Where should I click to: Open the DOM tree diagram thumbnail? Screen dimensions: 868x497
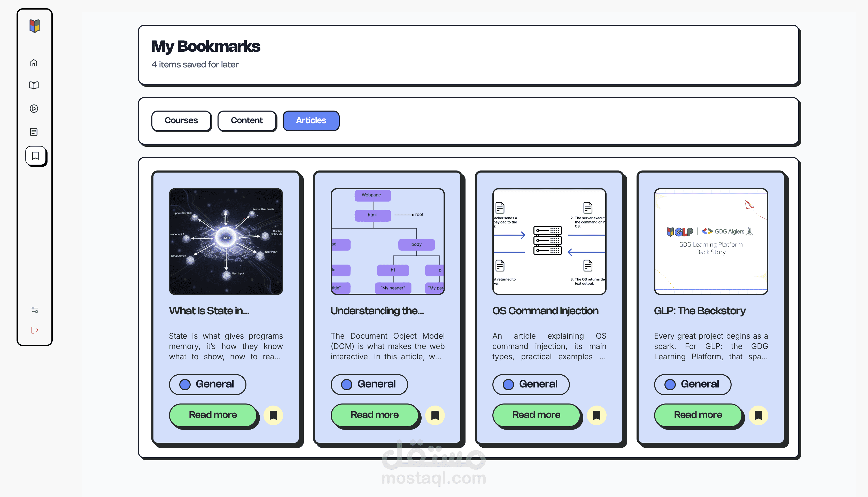388,241
